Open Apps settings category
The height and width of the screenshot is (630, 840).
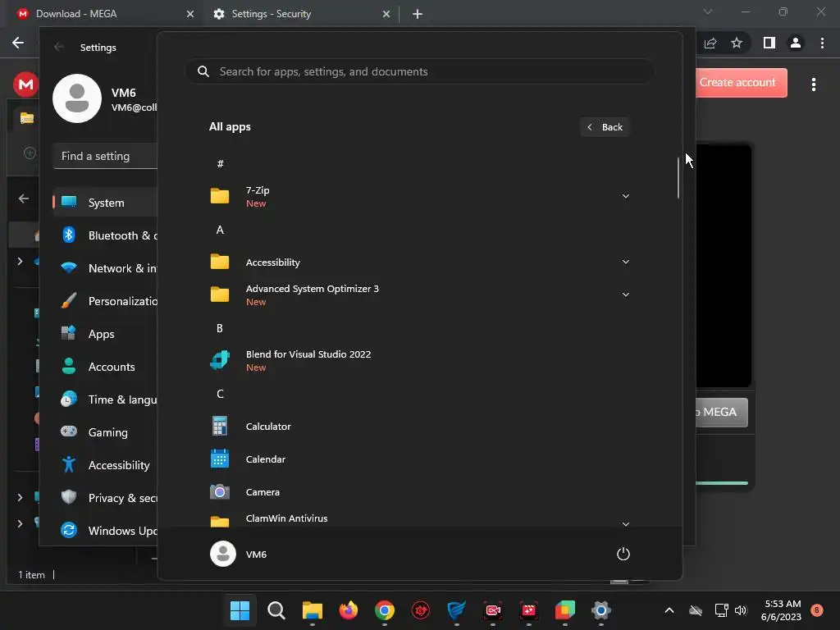[105, 334]
